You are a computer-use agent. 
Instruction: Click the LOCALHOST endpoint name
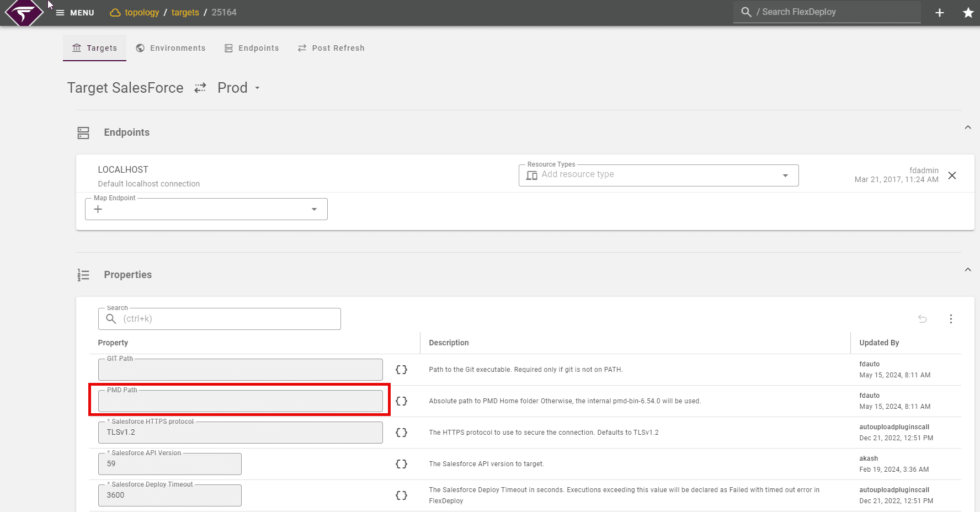(x=123, y=169)
